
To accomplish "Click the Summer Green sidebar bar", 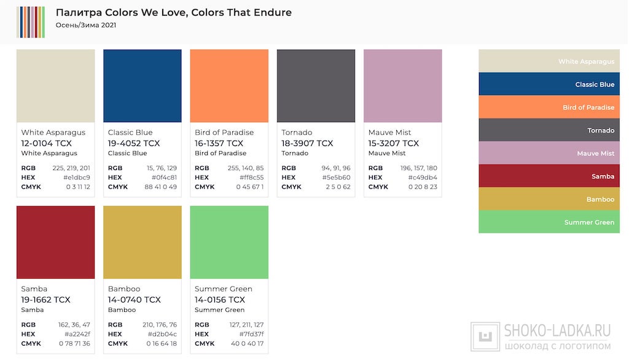I will tap(549, 222).
